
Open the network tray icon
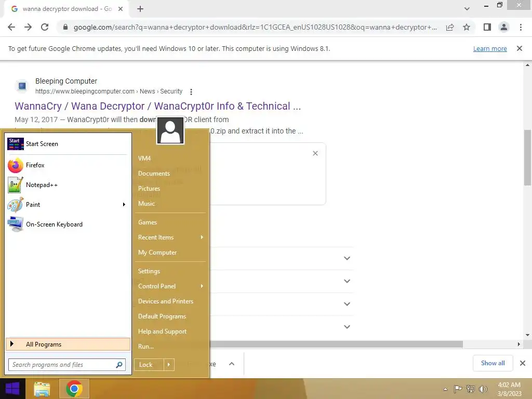(471, 389)
